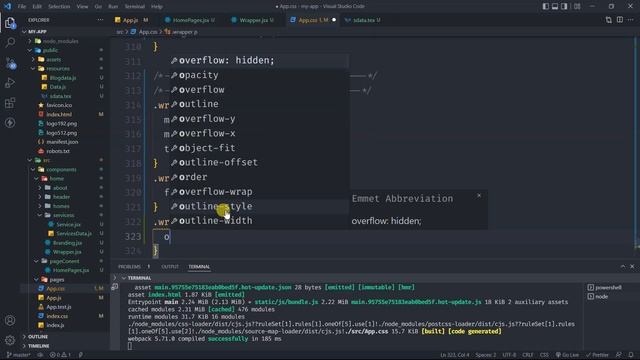Open the Source Control view
The width and height of the screenshot is (640, 360).
pos(11,62)
